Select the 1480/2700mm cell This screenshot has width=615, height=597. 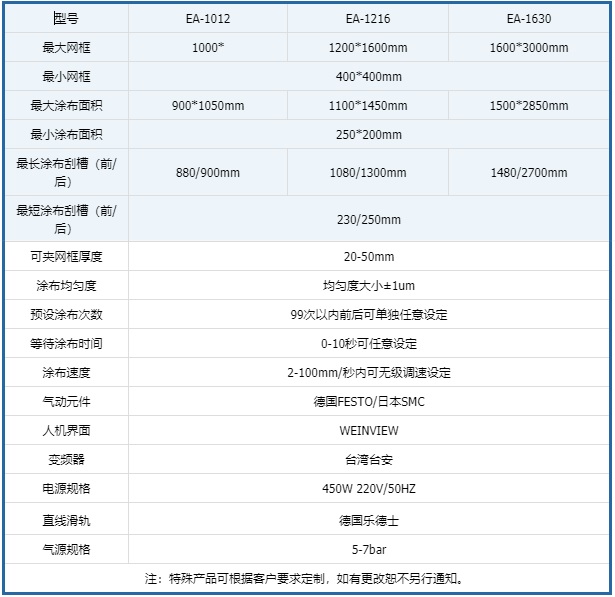(x=528, y=172)
